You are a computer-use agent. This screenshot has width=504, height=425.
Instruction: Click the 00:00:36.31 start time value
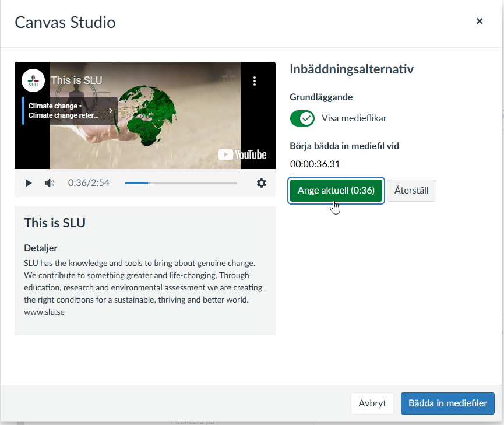[315, 164]
